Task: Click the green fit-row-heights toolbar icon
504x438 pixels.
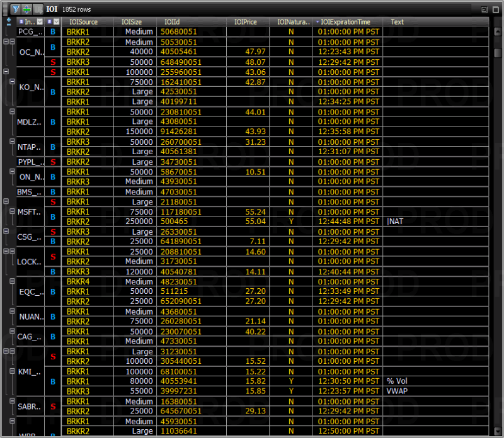Action: click(x=26, y=9)
